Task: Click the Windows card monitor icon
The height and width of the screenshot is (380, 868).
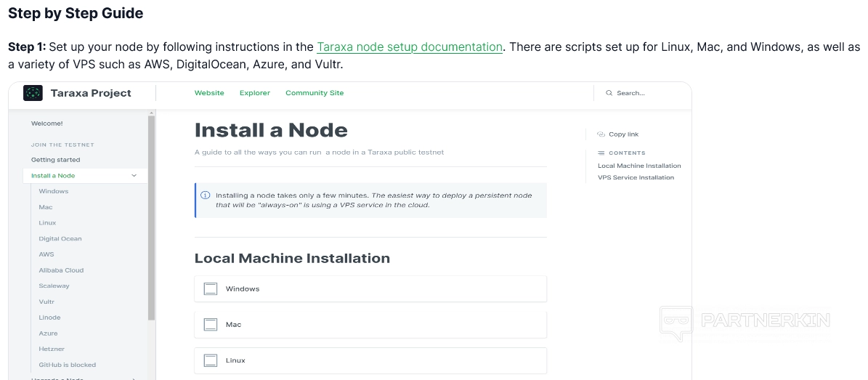Action: pyautogui.click(x=211, y=288)
